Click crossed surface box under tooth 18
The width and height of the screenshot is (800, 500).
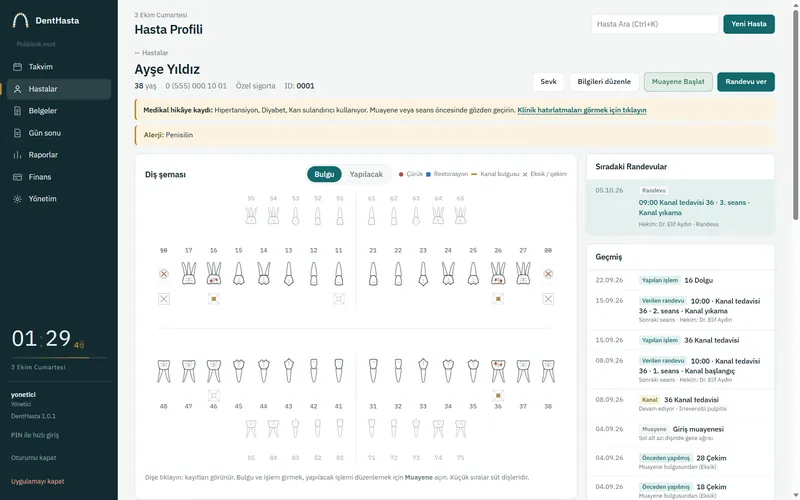[x=164, y=299]
